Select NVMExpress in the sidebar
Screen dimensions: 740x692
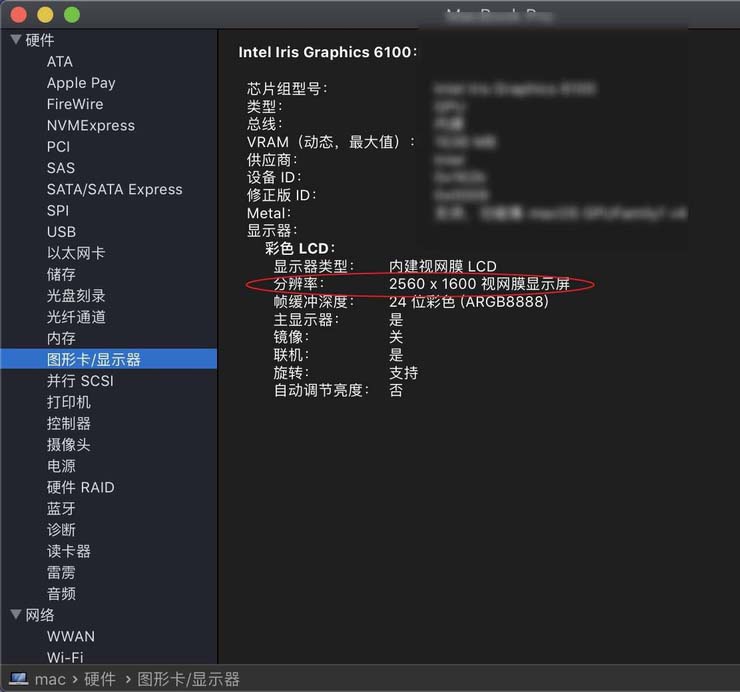click(91, 126)
